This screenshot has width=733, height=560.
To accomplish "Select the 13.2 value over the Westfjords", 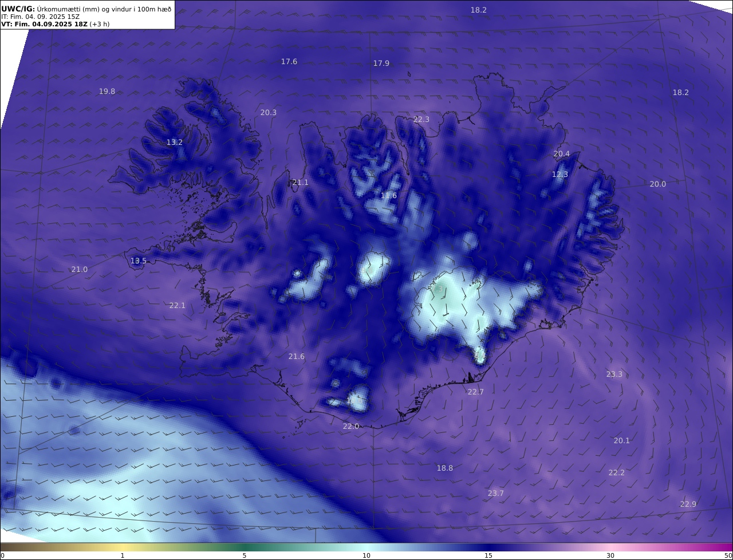I will coord(175,142).
